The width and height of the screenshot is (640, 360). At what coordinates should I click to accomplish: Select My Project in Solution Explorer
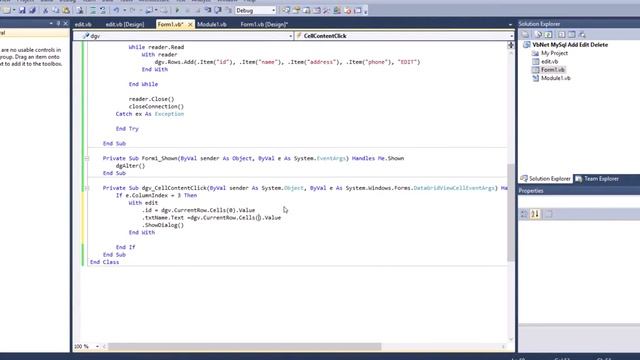(554, 53)
